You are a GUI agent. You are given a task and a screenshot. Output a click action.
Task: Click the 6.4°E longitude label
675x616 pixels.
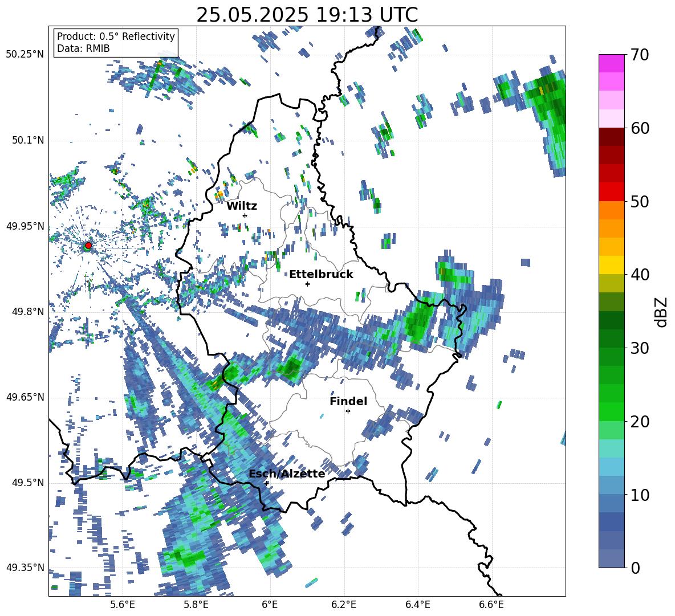(x=418, y=605)
